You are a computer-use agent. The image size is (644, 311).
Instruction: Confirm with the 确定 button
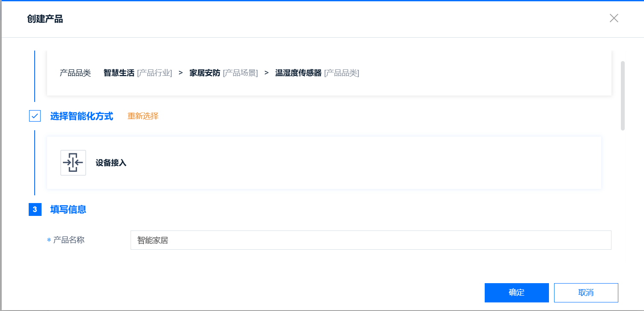[x=517, y=293]
